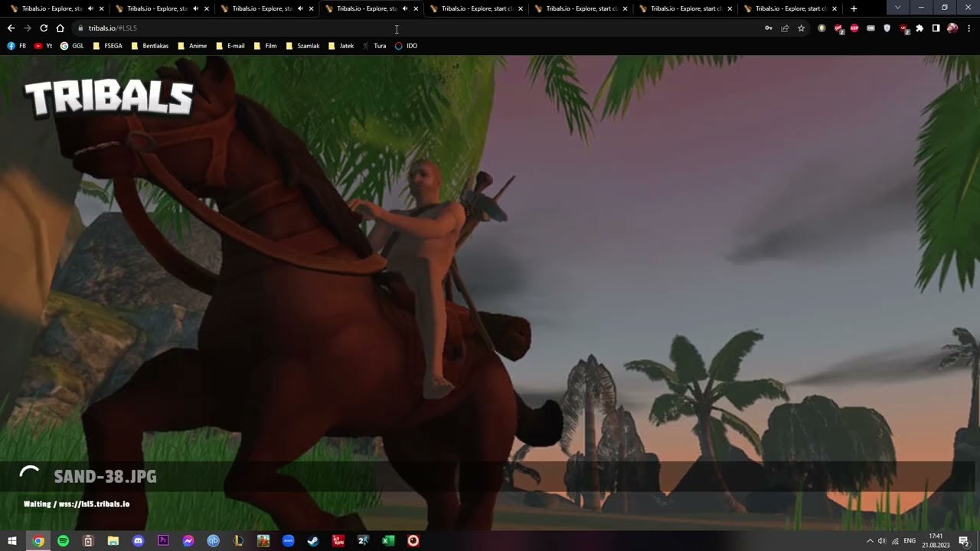Open the Yt YouTube bookmark
The image size is (980, 551).
[x=44, y=46]
